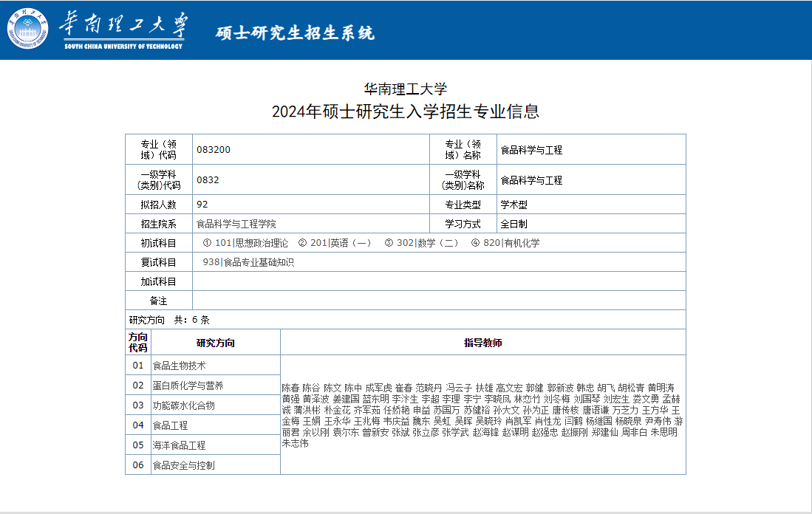Click the 拟招人数 label cell

point(158,205)
